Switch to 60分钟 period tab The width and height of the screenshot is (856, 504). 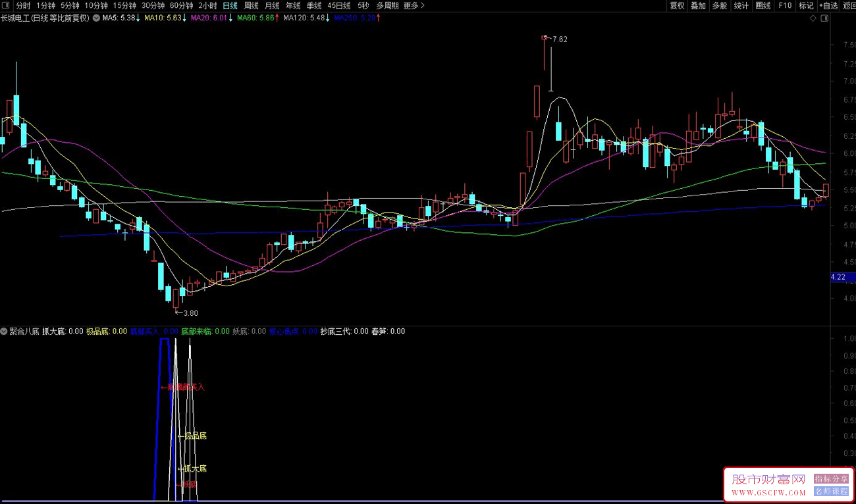[181, 6]
